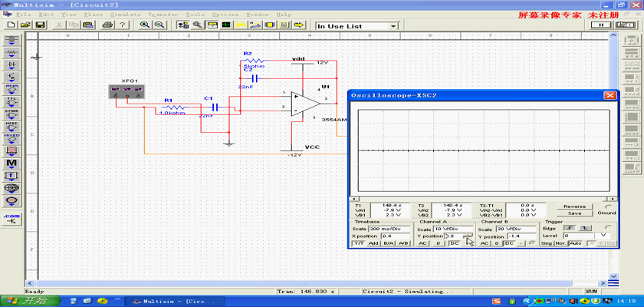Image resolution: width=644 pixels, height=307 pixels.
Task: Click Channel A 0 coupling button
Action: [439, 243]
